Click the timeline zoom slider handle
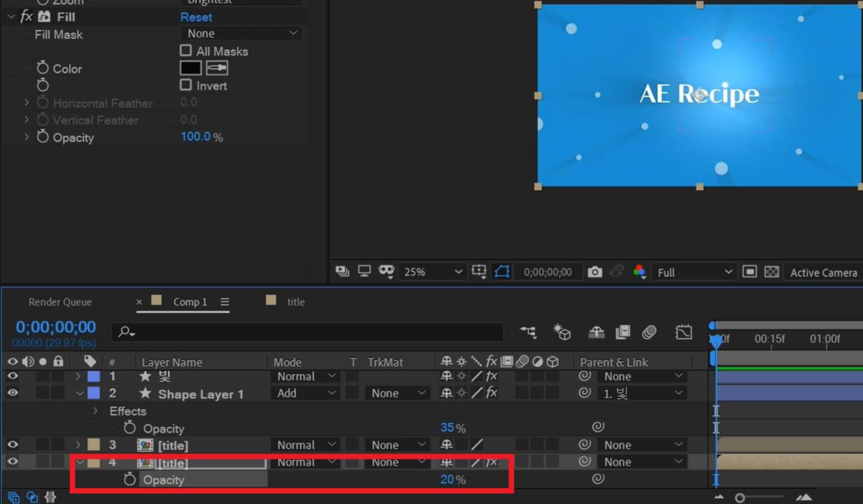The image size is (863, 504). [740, 497]
